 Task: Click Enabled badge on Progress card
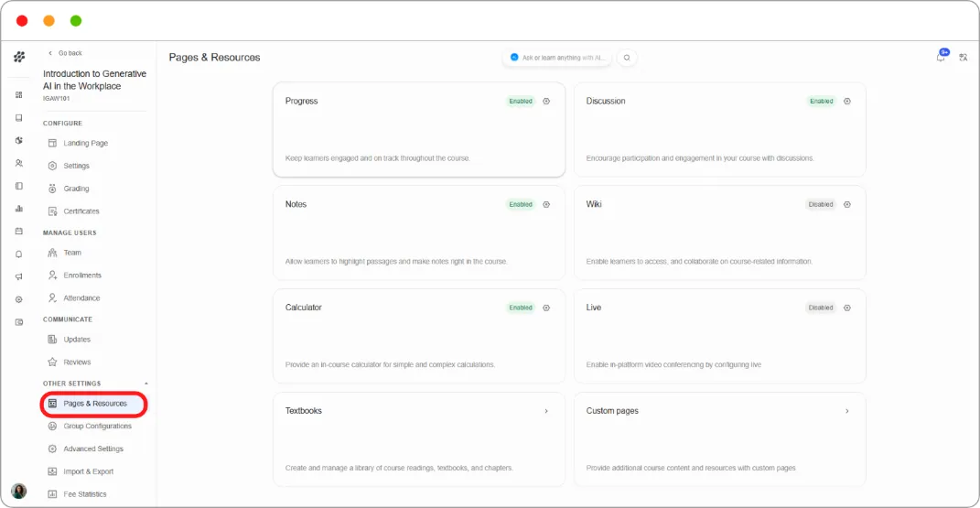(521, 102)
